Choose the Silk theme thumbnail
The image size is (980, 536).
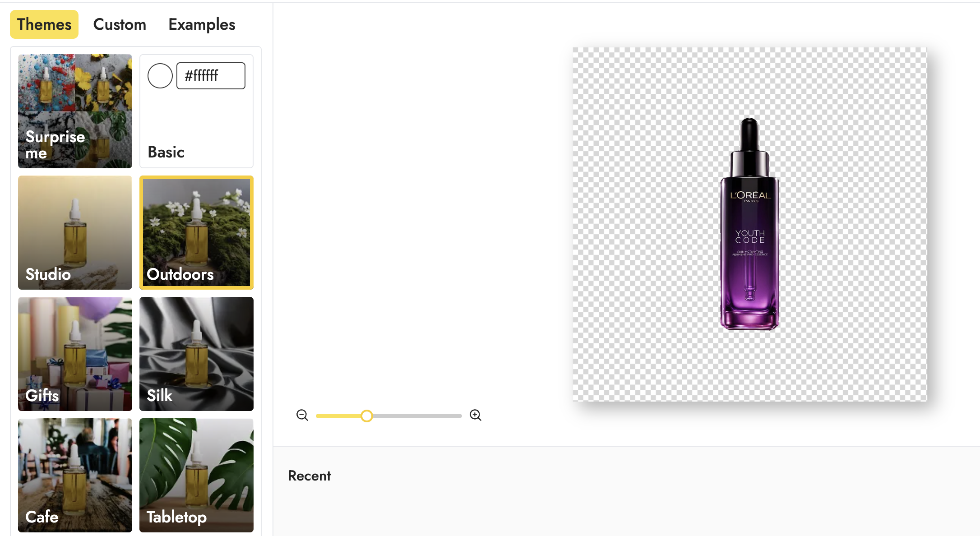[x=196, y=354]
